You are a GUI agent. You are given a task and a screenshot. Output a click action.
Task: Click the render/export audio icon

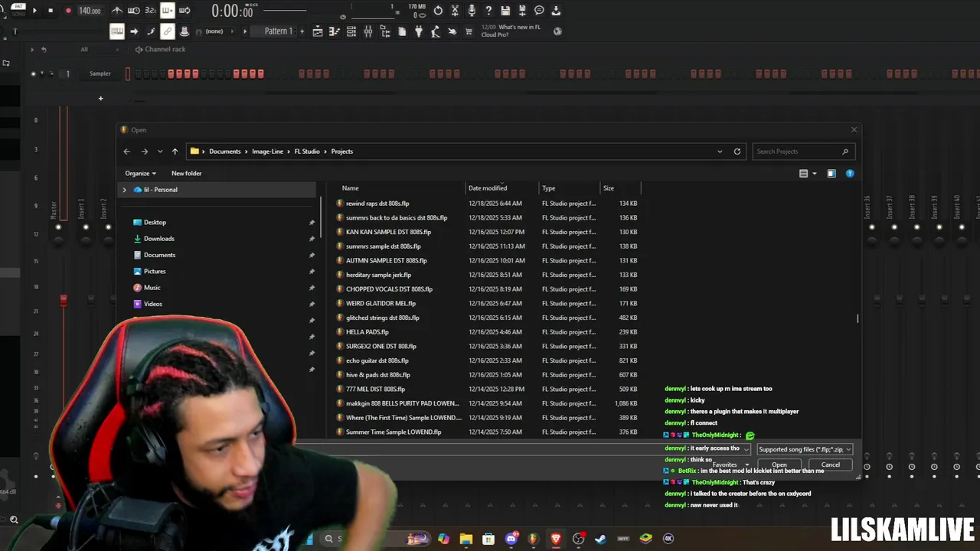(522, 11)
